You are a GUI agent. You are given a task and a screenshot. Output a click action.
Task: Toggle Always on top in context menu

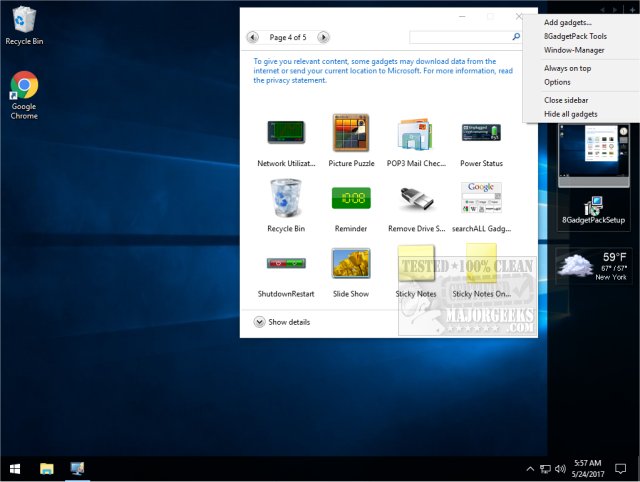(x=567, y=68)
